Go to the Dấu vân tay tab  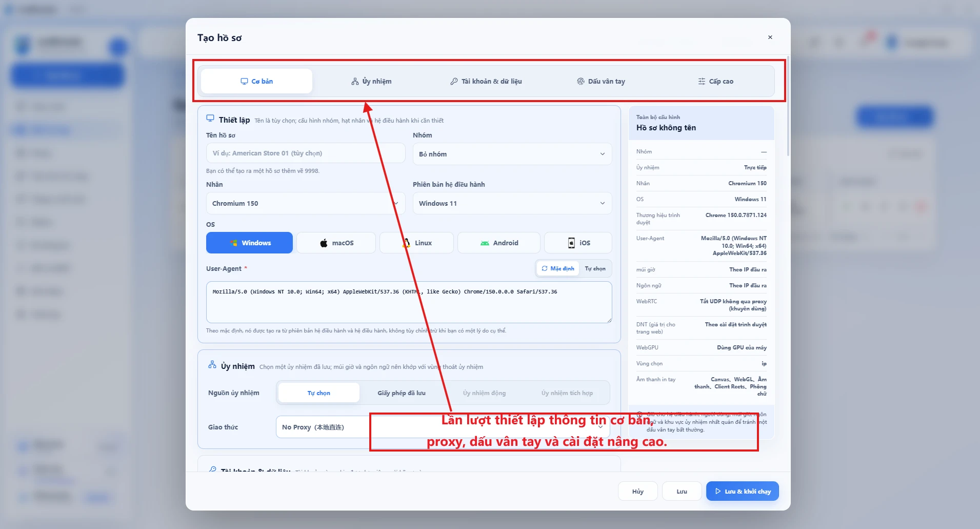tap(601, 81)
